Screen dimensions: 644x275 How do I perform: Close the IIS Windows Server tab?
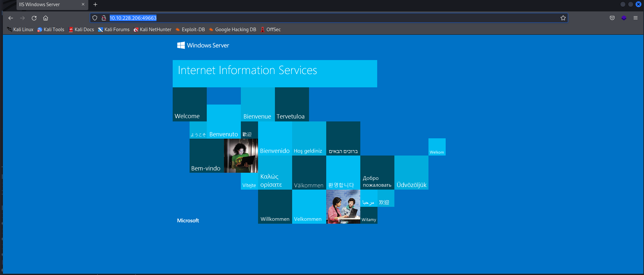[83, 5]
